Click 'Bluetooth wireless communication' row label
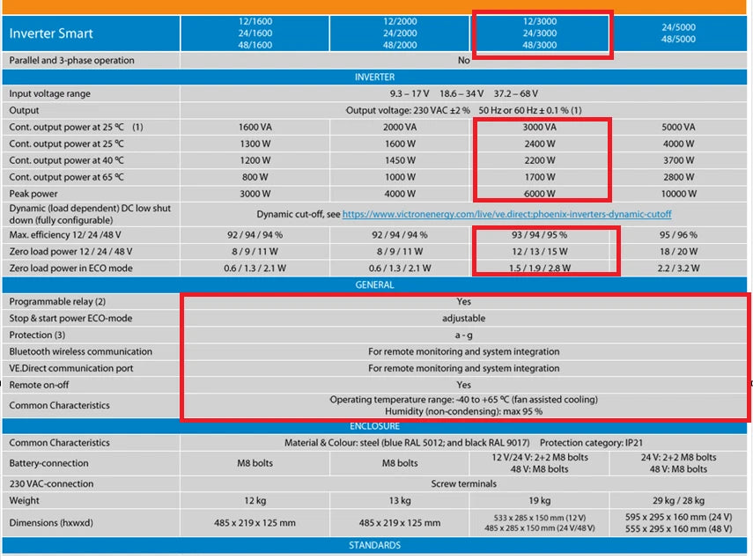The image size is (753, 560). point(81,351)
